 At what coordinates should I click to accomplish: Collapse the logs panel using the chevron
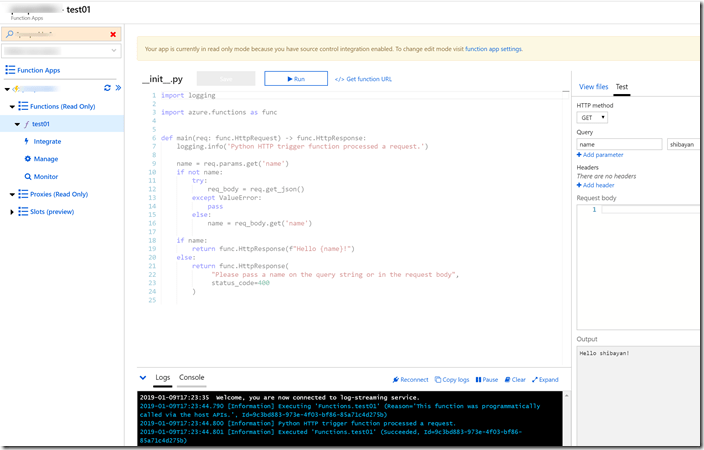click(x=143, y=378)
